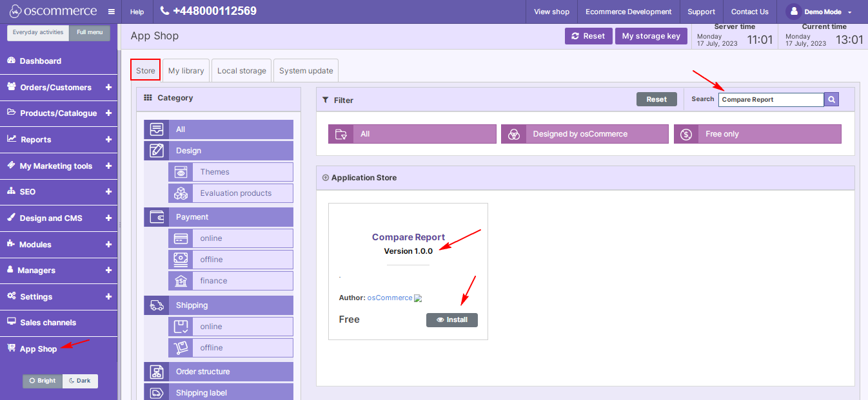
Task: Switch to Full menu mode
Action: tap(90, 32)
